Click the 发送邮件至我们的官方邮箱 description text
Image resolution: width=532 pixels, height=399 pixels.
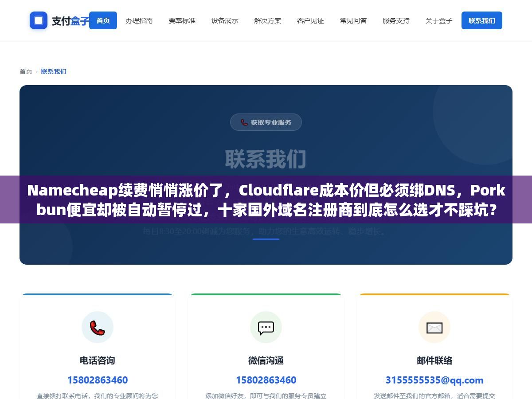pos(434,395)
